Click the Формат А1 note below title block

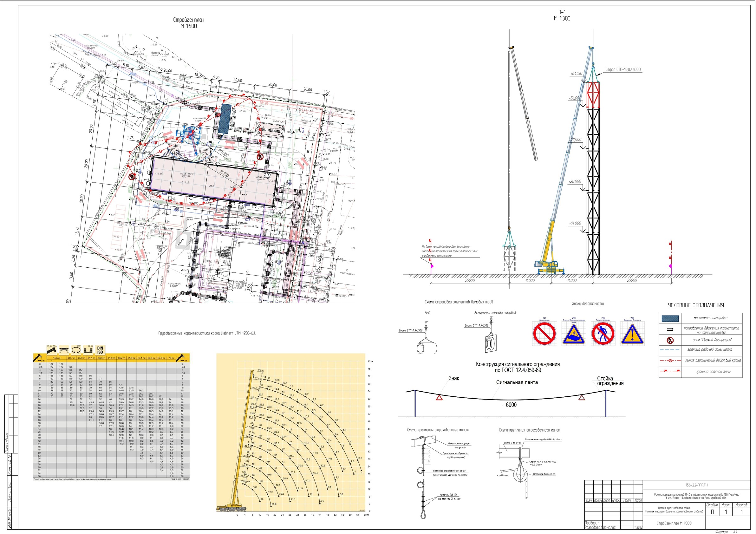727,532
